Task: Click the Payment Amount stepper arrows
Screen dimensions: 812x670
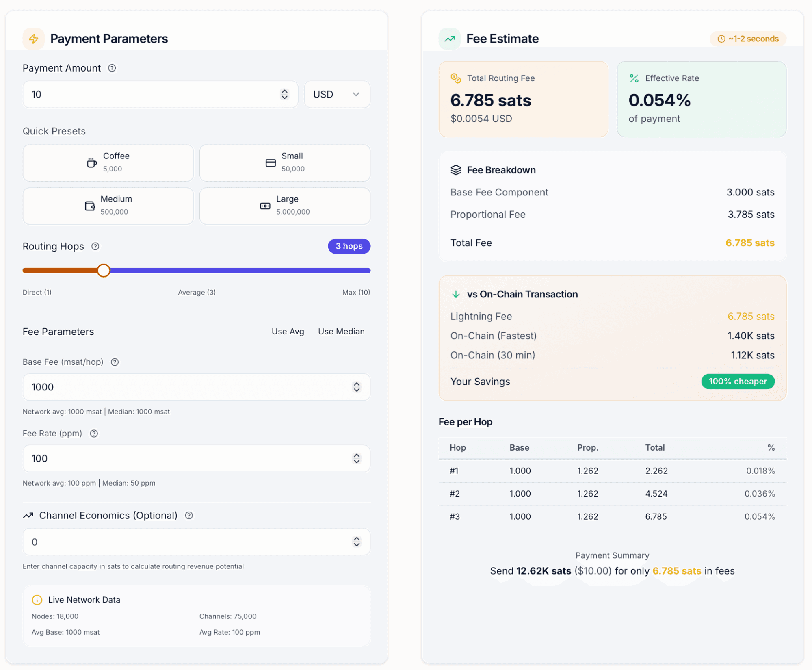Action: click(284, 94)
